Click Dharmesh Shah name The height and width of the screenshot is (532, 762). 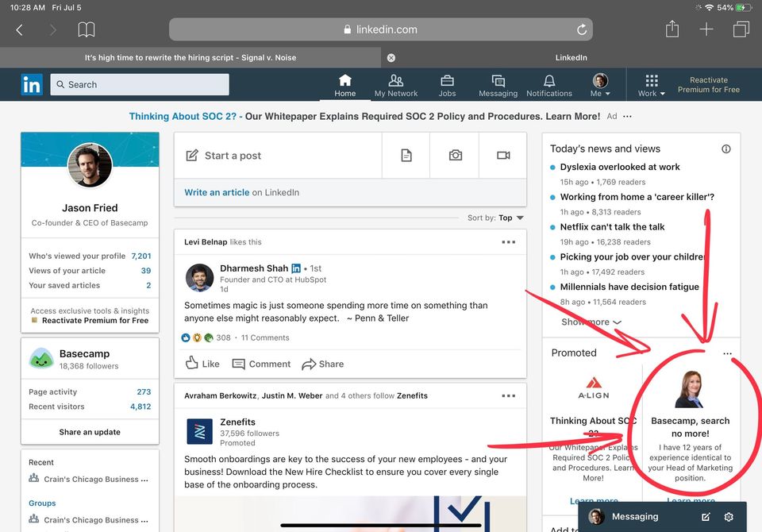pos(254,268)
